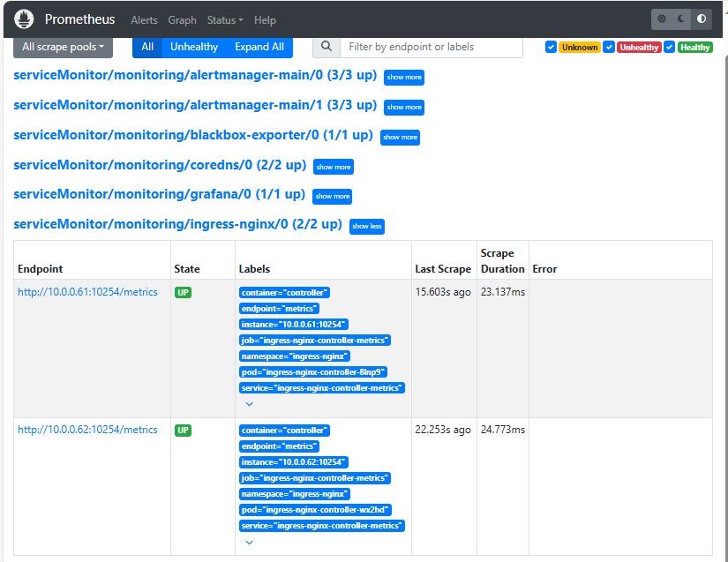Click the Scrape Duration column header
Viewport: 728px width, 562px height.
pyautogui.click(x=502, y=261)
